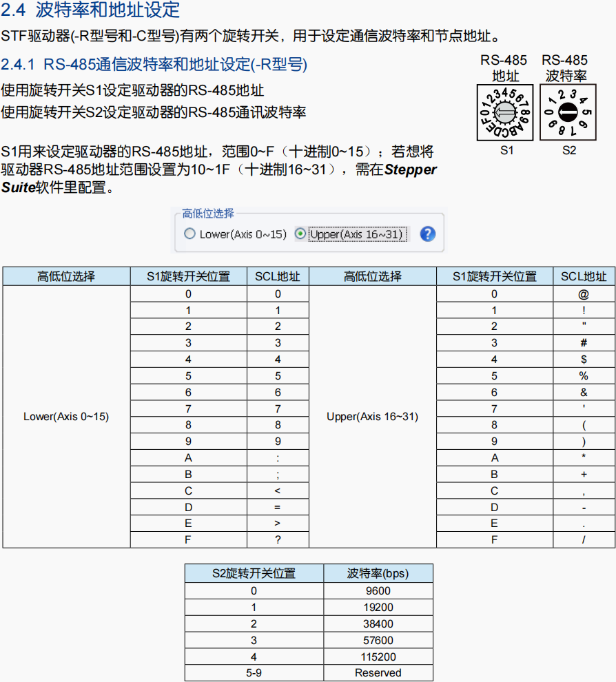Click the first 高低位选择 table header
The height and width of the screenshot is (682, 616).
66,276
